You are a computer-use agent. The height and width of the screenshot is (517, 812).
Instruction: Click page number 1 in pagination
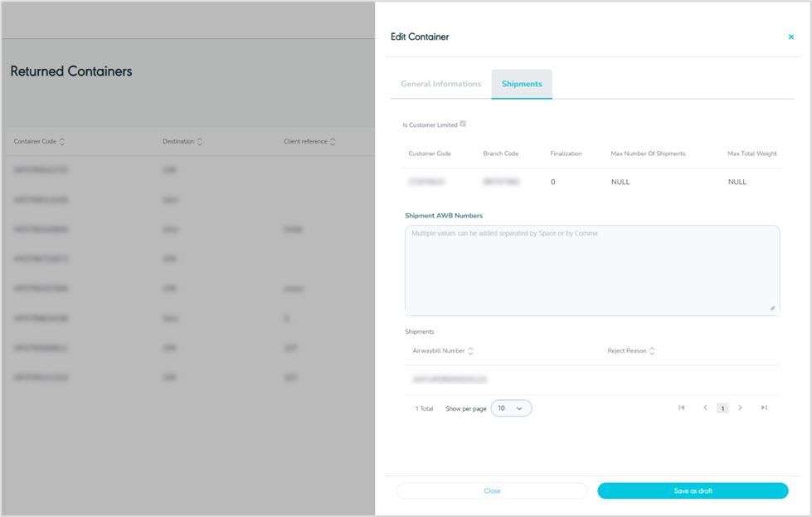[x=722, y=408]
